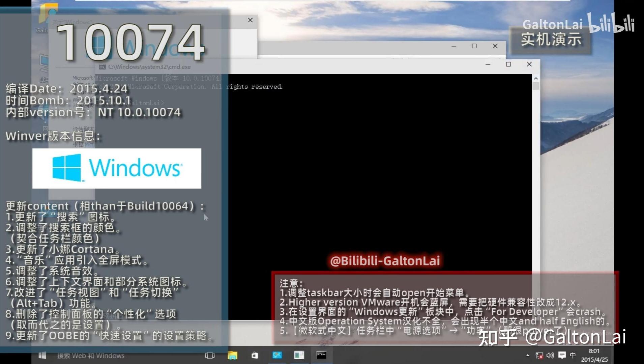This screenshot has height=364, width=644.
Task: Close the About Windows dialog
Action: click(x=250, y=20)
